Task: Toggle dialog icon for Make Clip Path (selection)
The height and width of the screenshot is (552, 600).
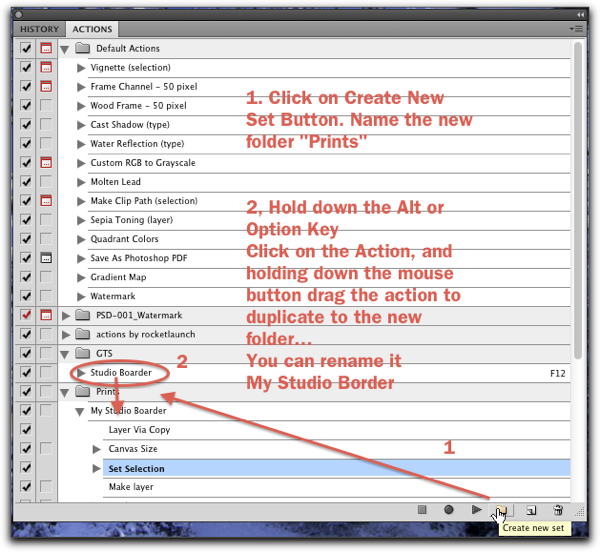Action: 46,200
